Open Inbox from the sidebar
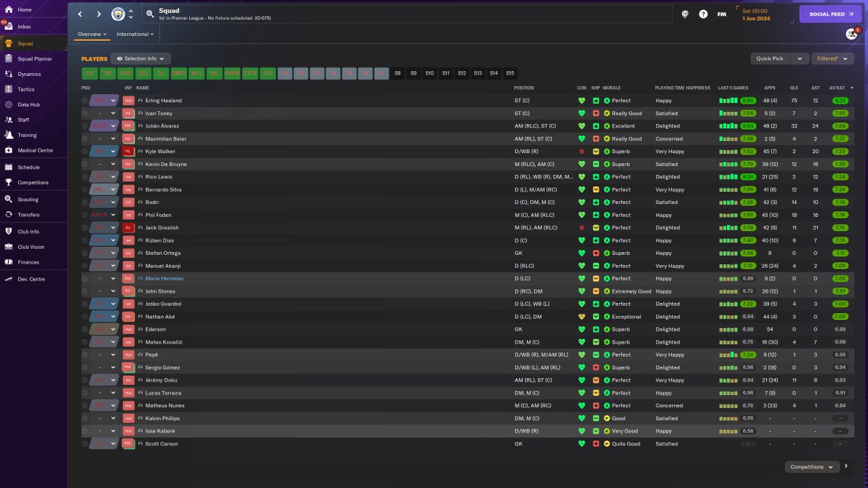This screenshot has width=868, height=488. tap(8, 26)
